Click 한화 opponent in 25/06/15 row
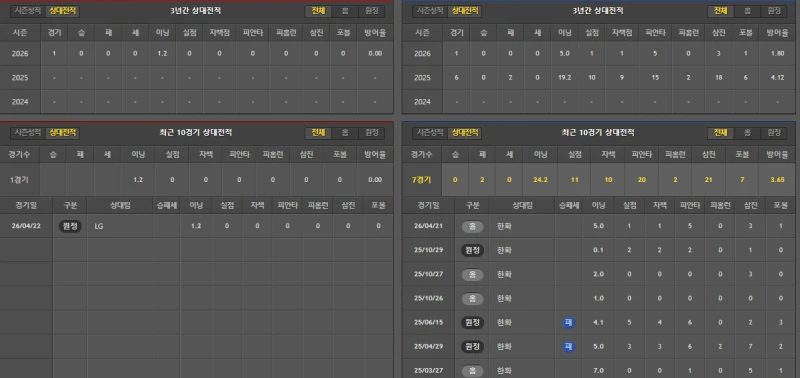The image size is (800, 378). (504, 323)
